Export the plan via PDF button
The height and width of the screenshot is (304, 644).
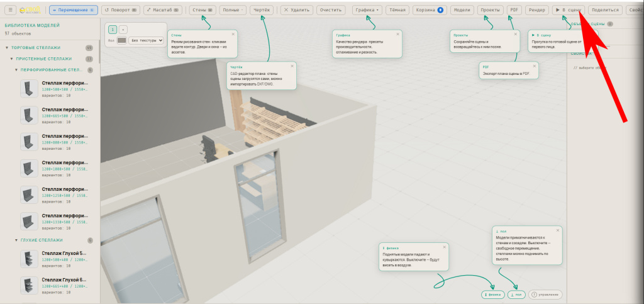click(514, 10)
